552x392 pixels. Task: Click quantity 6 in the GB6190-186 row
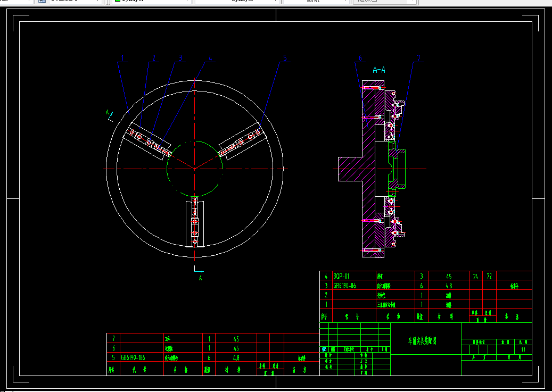point(209,357)
